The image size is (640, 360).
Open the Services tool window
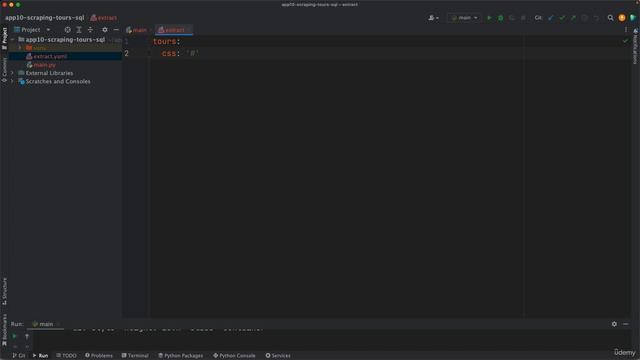(278, 356)
